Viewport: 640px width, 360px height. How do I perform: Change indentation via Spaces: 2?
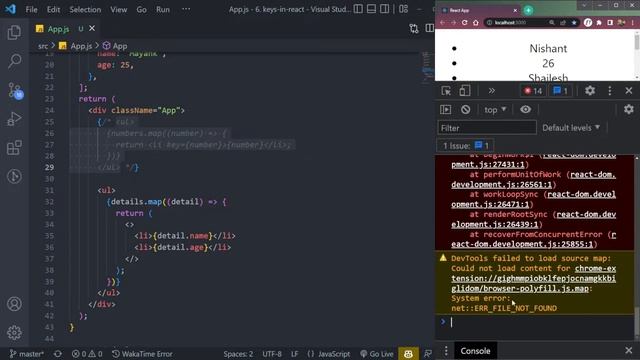click(238, 354)
